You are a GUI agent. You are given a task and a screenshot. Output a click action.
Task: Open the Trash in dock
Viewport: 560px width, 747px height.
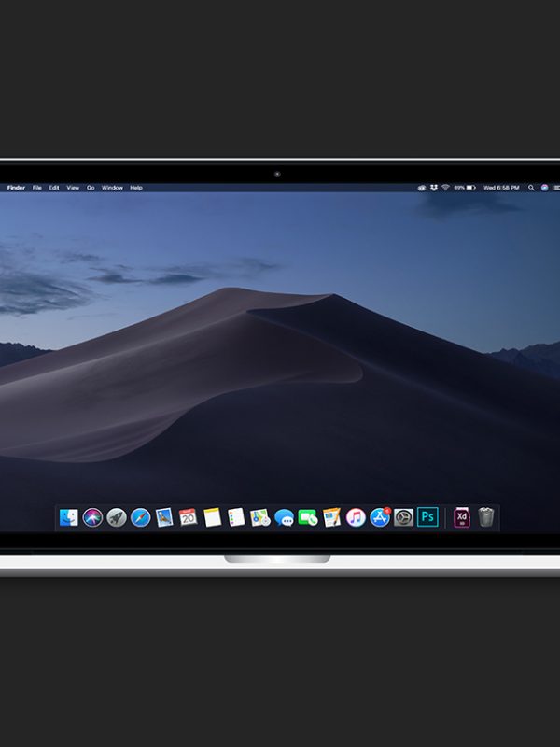(486, 517)
